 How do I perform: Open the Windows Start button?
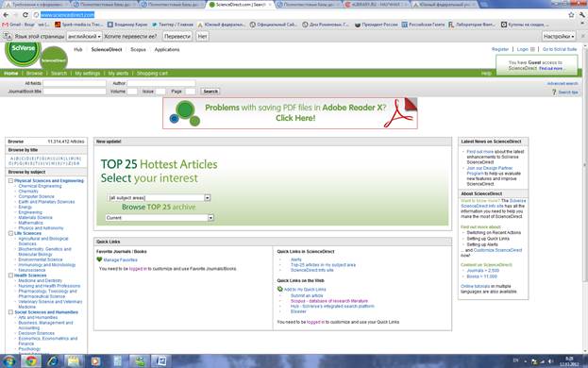8,361
